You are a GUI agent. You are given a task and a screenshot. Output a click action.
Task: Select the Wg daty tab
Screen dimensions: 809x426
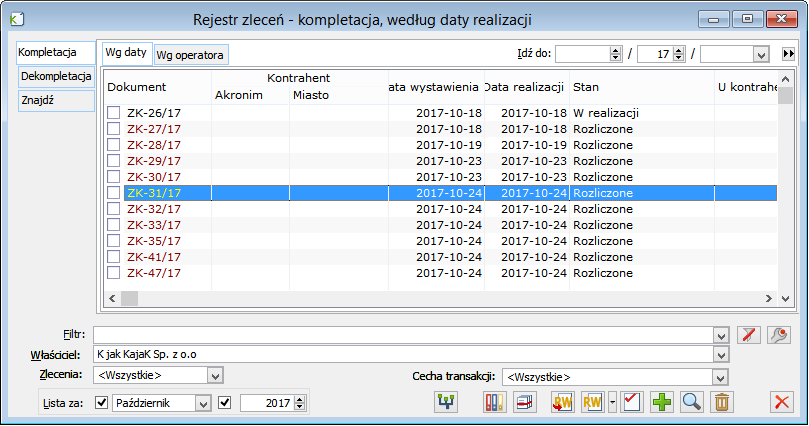click(x=127, y=53)
